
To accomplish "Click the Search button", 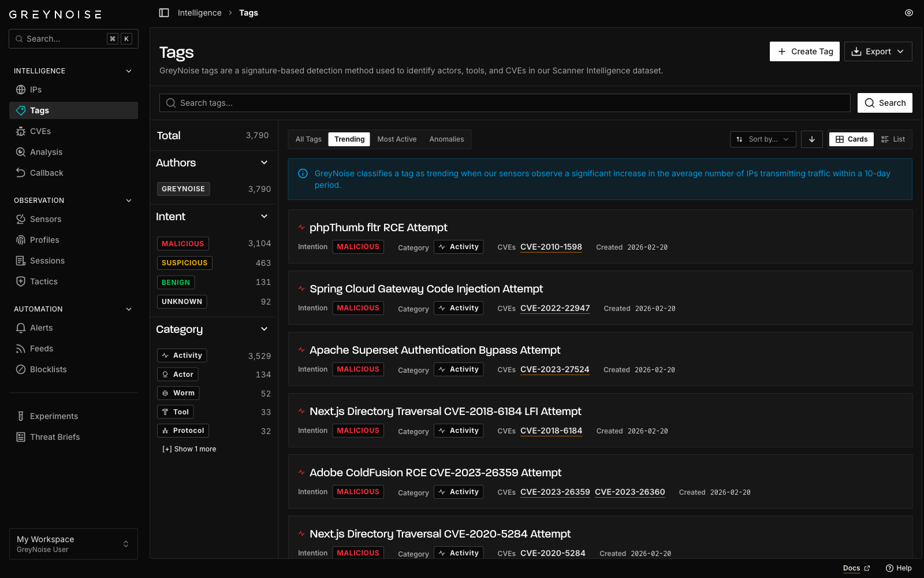I will click(885, 103).
